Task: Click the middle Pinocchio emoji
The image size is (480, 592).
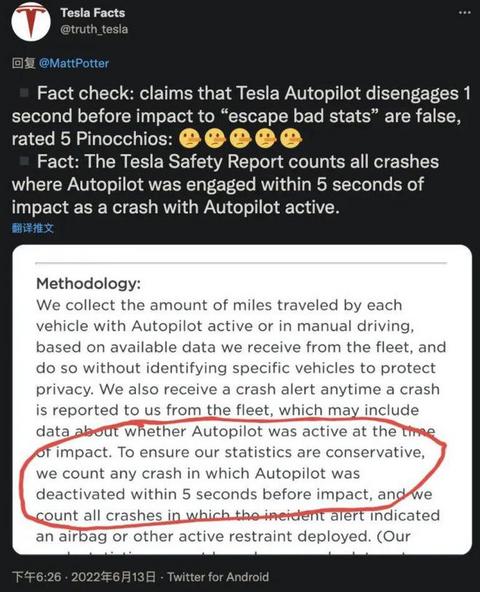Action: [240, 139]
